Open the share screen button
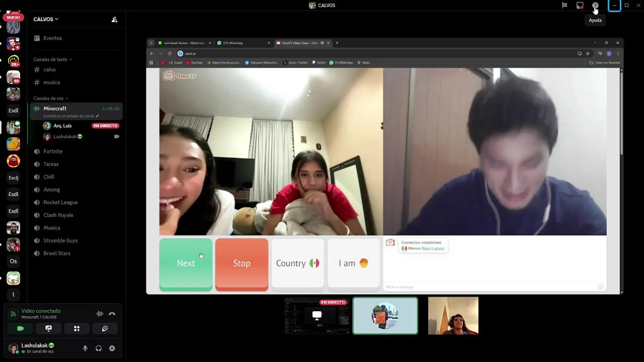 (x=48, y=328)
